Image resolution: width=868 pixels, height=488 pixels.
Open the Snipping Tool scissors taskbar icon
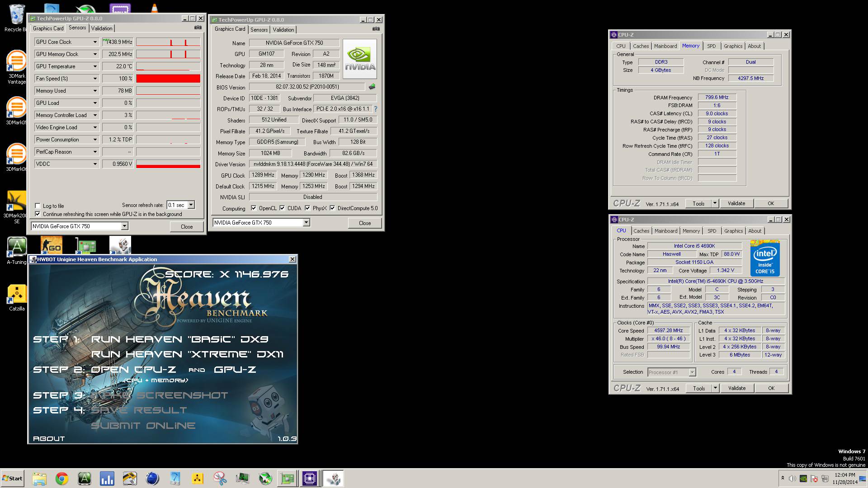[x=220, y=479]
